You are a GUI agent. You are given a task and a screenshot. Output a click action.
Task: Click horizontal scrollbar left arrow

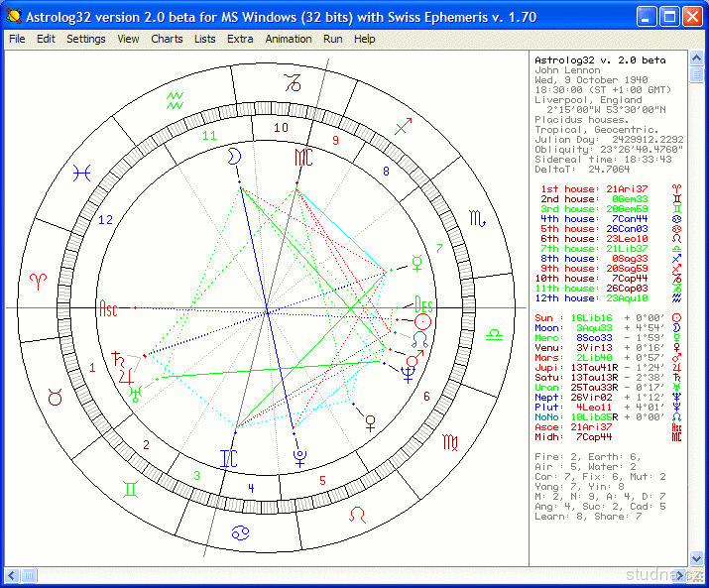[11, 575]
